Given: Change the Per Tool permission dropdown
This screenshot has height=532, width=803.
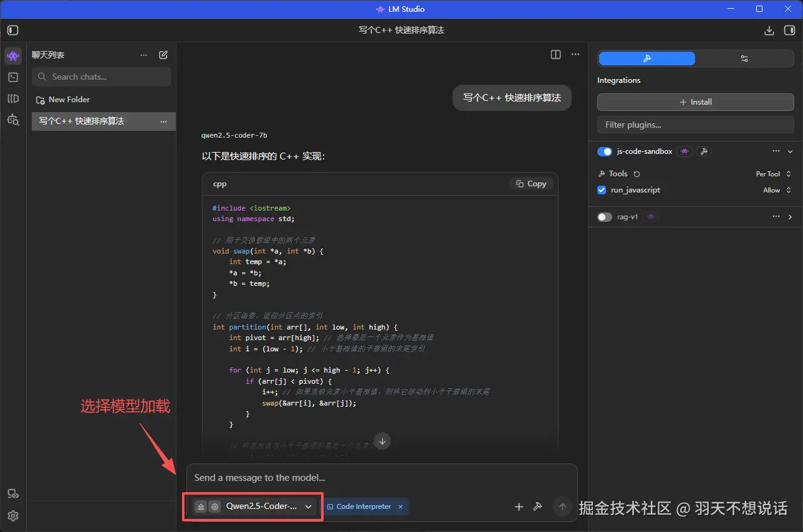Looking at the screenshot, I should [x=774, y=174].
